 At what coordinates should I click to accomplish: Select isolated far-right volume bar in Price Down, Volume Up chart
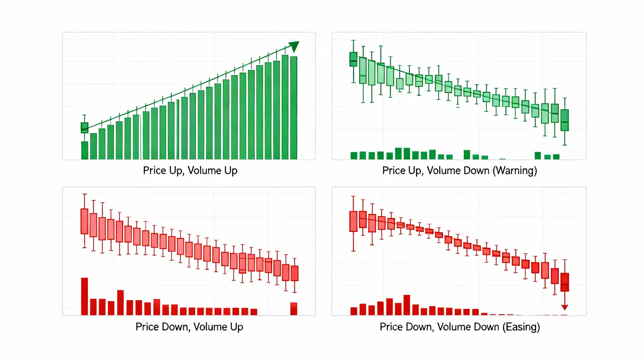(x=294, y=309)
